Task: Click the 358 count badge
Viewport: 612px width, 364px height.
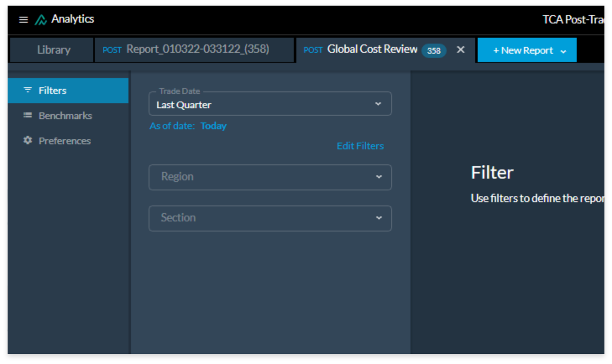Action: (x=434, y=51)
